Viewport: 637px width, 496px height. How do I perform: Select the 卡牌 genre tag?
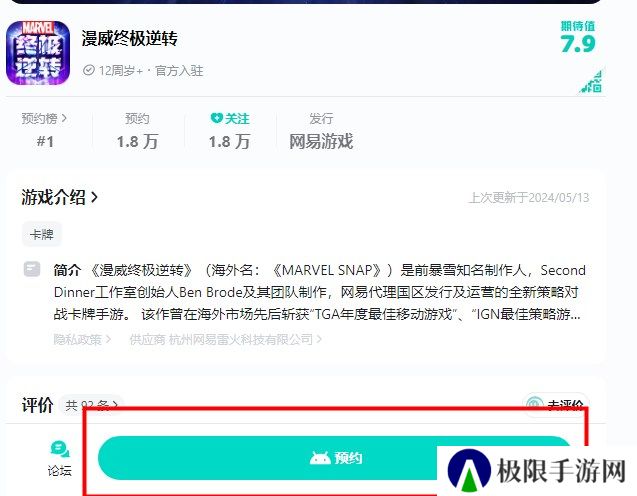pos(42,234)
